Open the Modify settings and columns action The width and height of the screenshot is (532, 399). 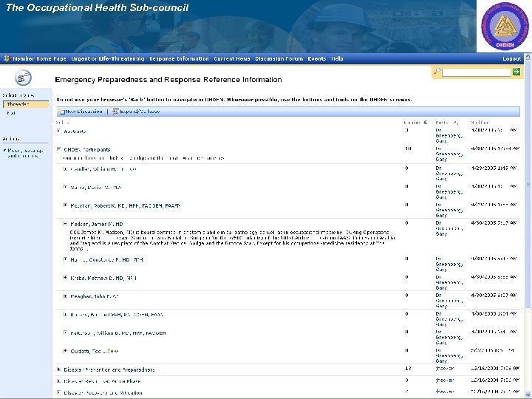25,153
